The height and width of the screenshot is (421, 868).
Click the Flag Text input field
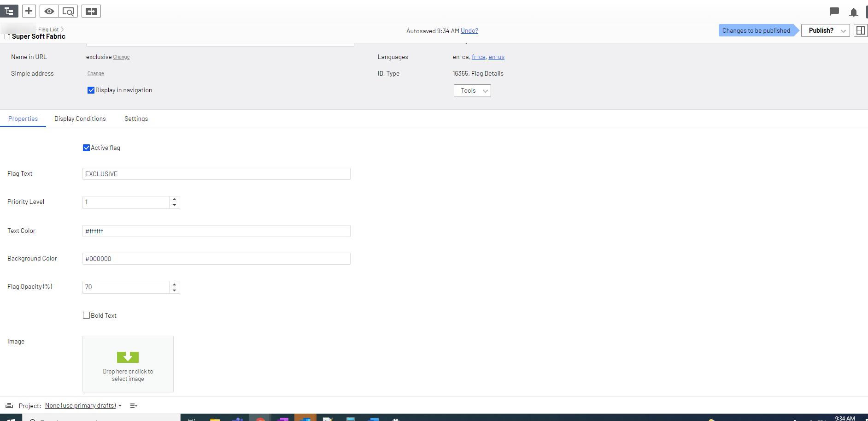pos(216,174)
